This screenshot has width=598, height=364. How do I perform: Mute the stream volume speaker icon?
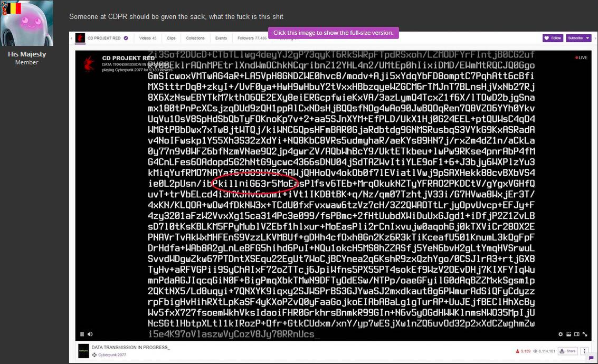(x=90, y=334)
